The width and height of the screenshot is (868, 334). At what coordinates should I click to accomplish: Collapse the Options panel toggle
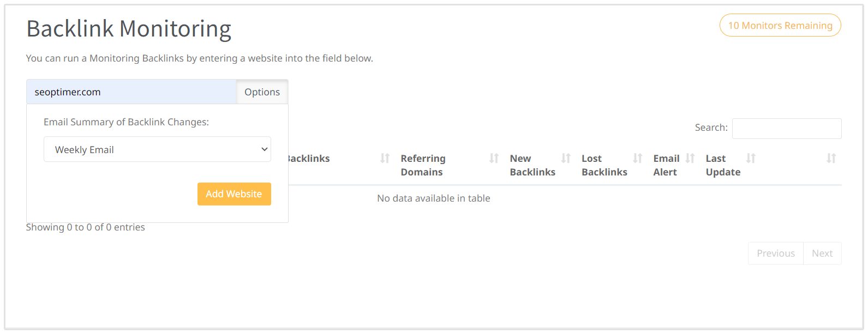click(x=262, y=92)
